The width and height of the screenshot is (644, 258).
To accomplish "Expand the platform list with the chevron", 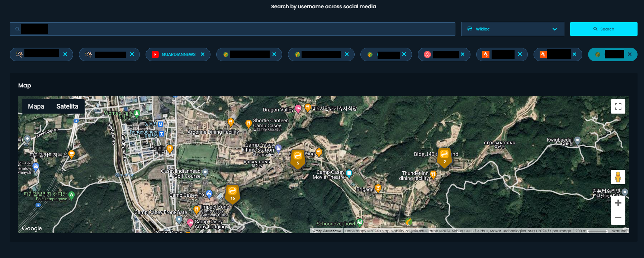I will pyautogui.click(x=555, y=29).
